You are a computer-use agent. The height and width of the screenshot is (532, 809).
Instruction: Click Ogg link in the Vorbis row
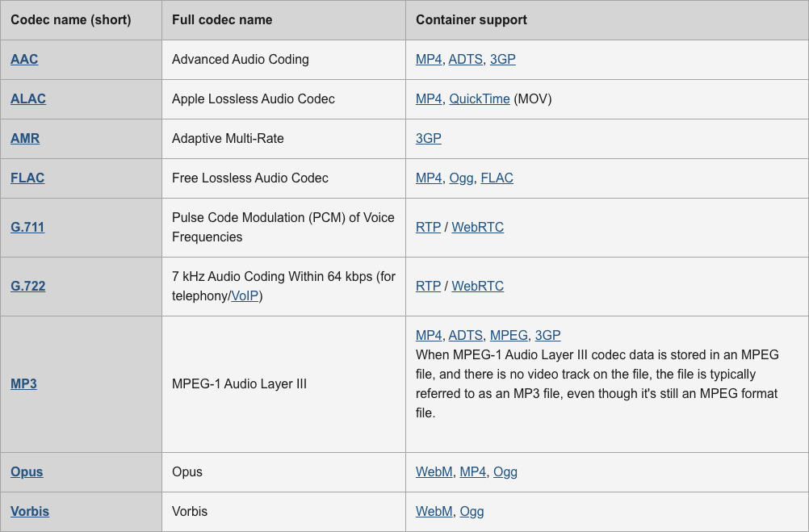[472, 511]
